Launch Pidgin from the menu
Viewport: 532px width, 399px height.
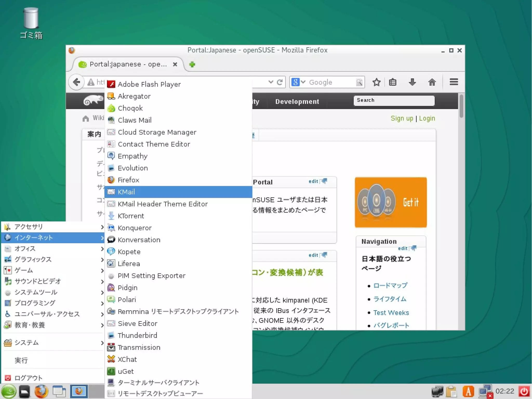click(x=178, y=287)
